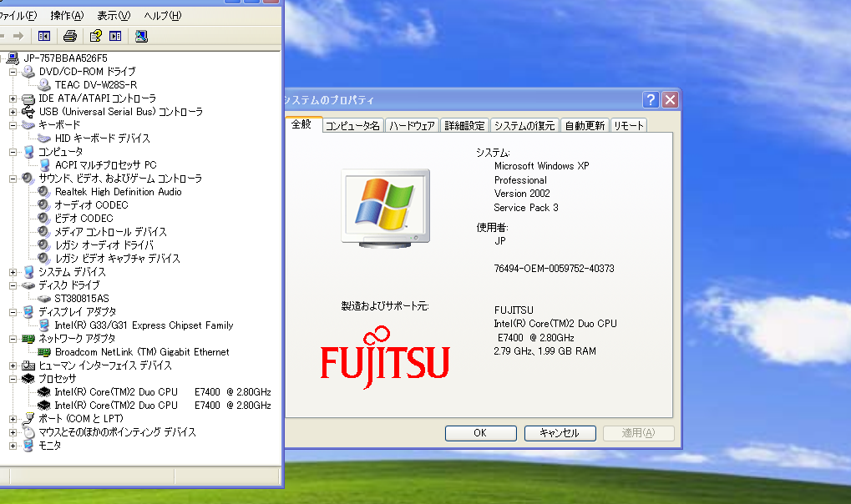Click the Help toolbar icon with question mark
Image resolution: width=851 pixels, height=504 pixels.
tap(95, 36)
